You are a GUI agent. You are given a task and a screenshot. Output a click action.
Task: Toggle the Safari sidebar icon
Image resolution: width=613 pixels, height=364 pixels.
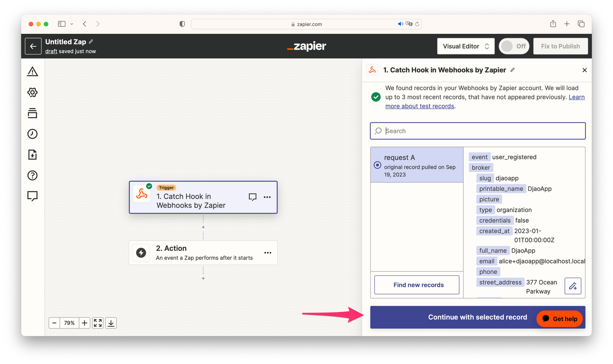62,24
